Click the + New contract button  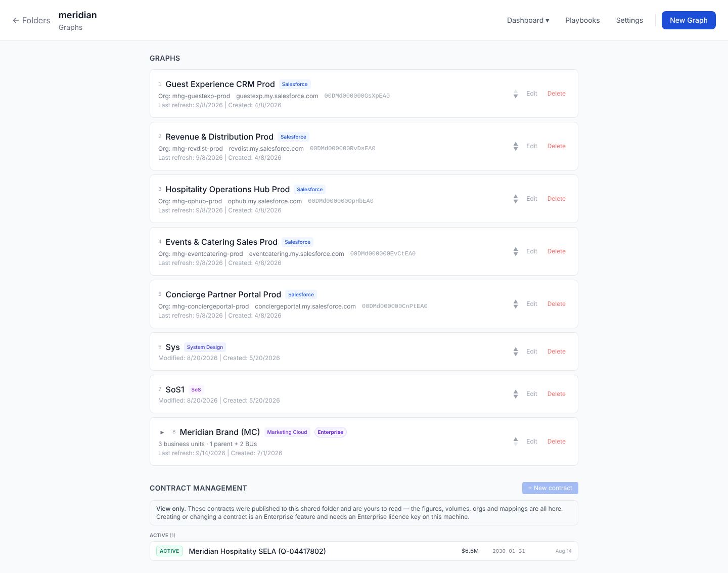(x=550, y=488)
